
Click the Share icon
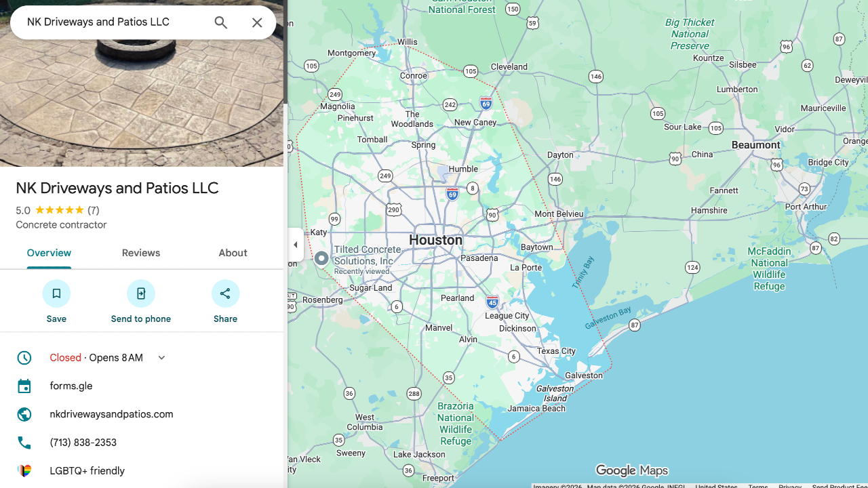pyautogui.click(x=225, y=293)
